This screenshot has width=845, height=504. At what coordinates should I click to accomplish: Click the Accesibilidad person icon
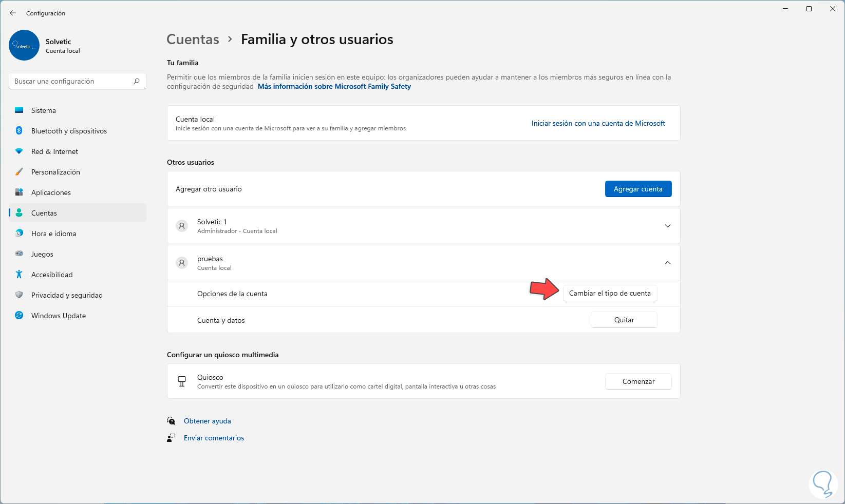(x=19, y=275)
